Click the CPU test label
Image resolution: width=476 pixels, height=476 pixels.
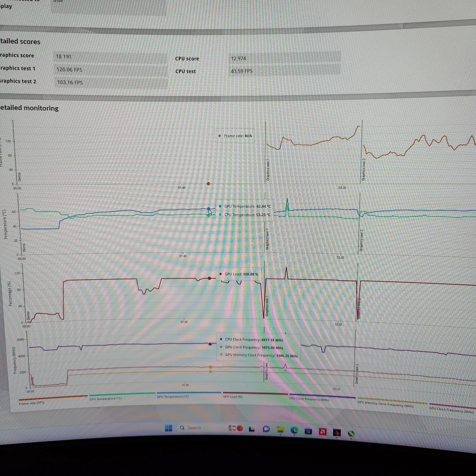185,71
